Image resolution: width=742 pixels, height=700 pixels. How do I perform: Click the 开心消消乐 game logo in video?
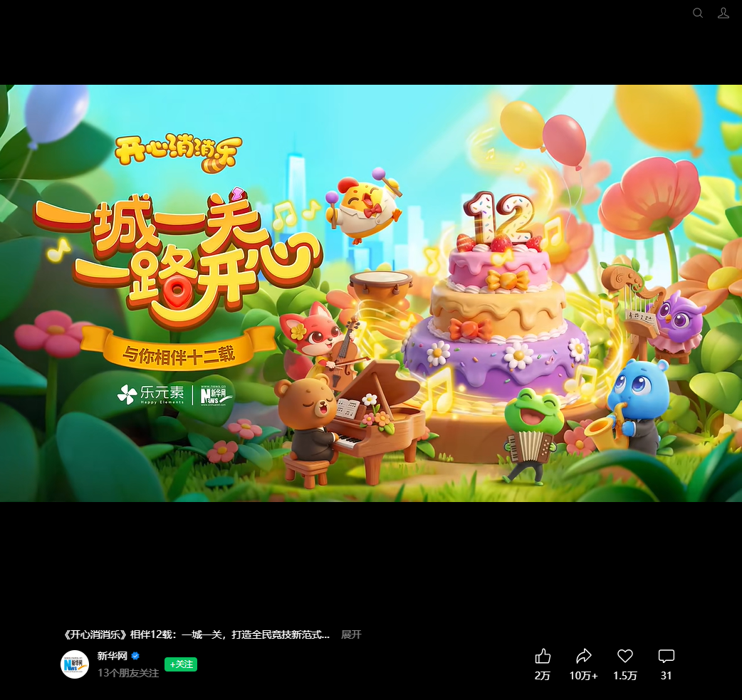(x=179, y=152)
